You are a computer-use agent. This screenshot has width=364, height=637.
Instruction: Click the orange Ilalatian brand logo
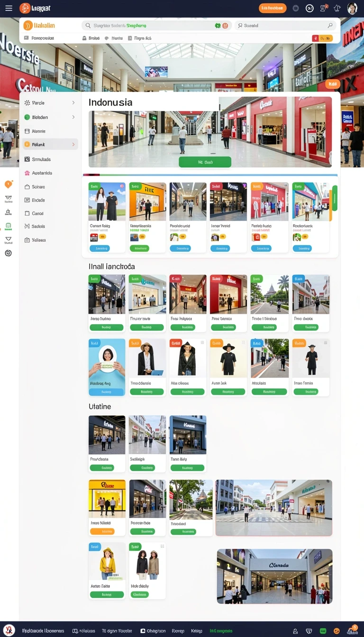pyautogui.click(x=39, y=26)
